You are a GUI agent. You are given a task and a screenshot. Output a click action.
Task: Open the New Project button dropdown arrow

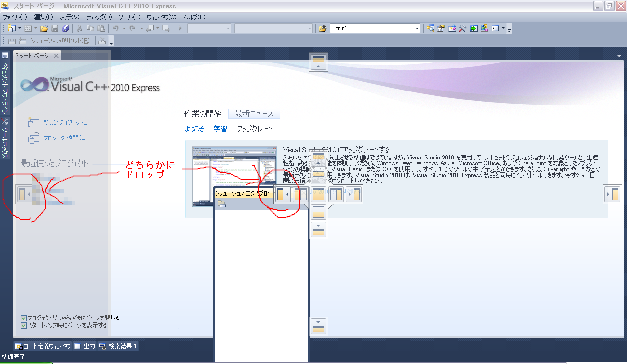(x=20, y=28)
